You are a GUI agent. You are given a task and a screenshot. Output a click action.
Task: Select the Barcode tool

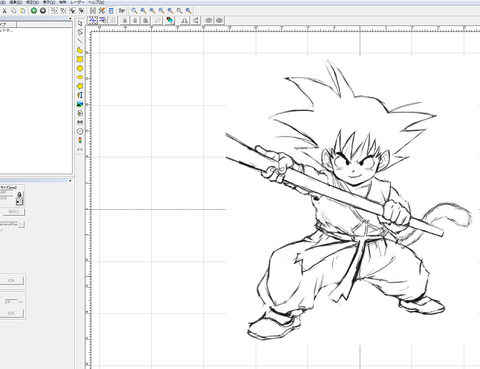click(80, 122)
